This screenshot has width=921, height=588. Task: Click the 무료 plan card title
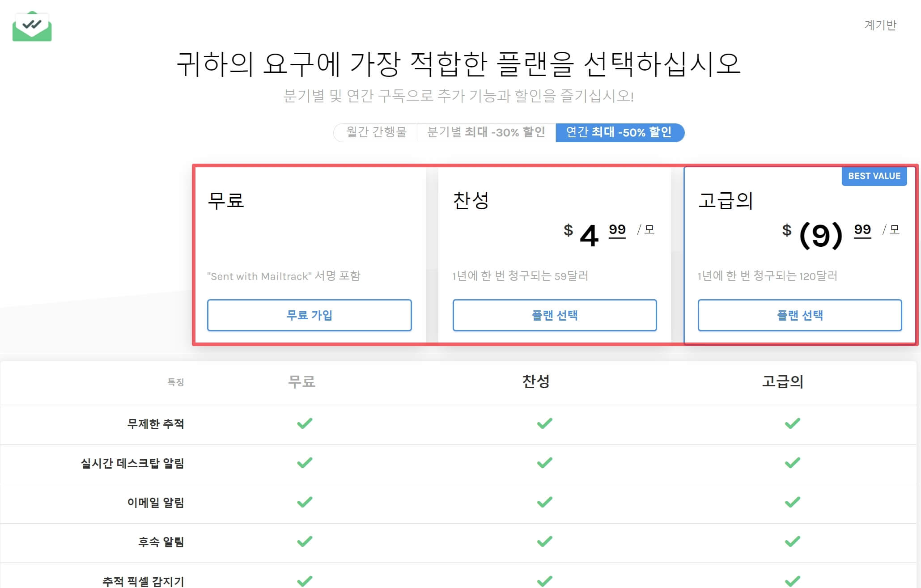(x=226, y=200)
